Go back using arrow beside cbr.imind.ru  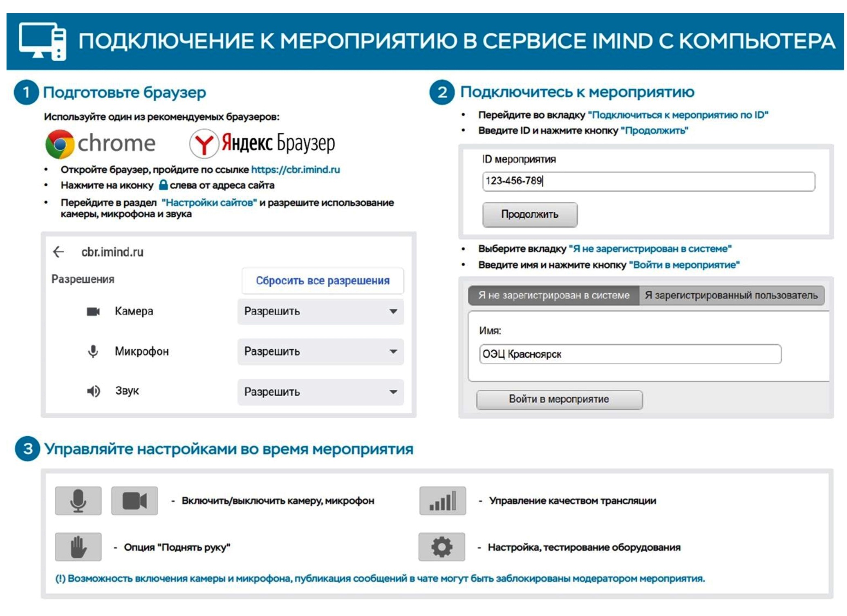pyautogui.click(x=58, y=252)
